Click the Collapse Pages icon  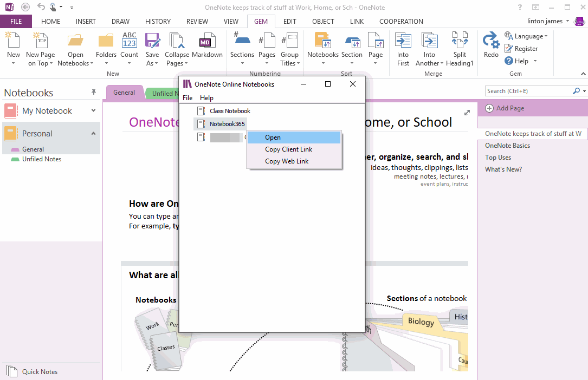pyautogui.click(x=177, y=42)
